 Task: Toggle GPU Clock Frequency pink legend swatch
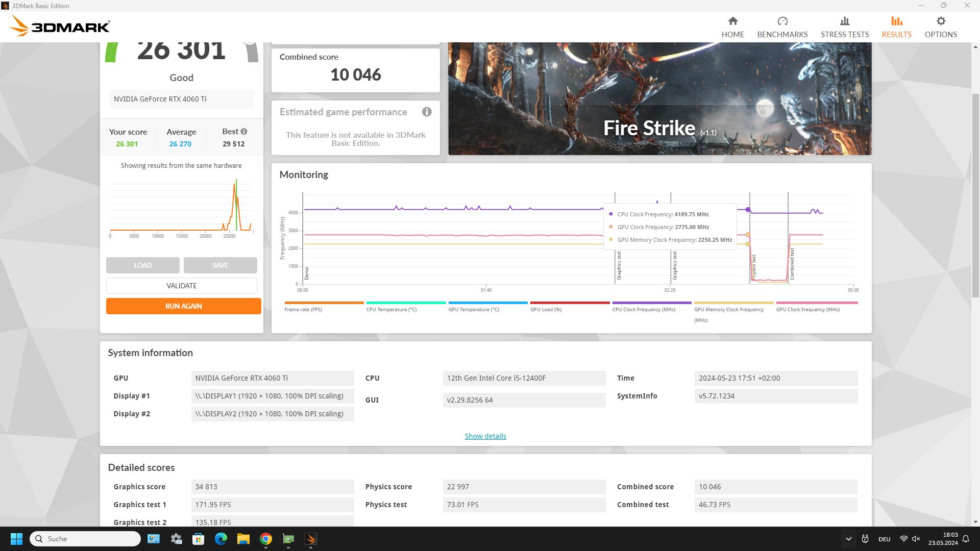tap(817, 303)
